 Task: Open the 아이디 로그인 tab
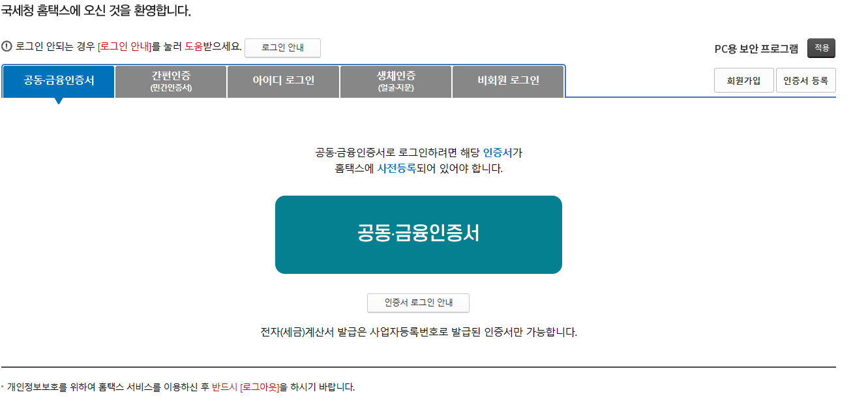click(283, 81)
